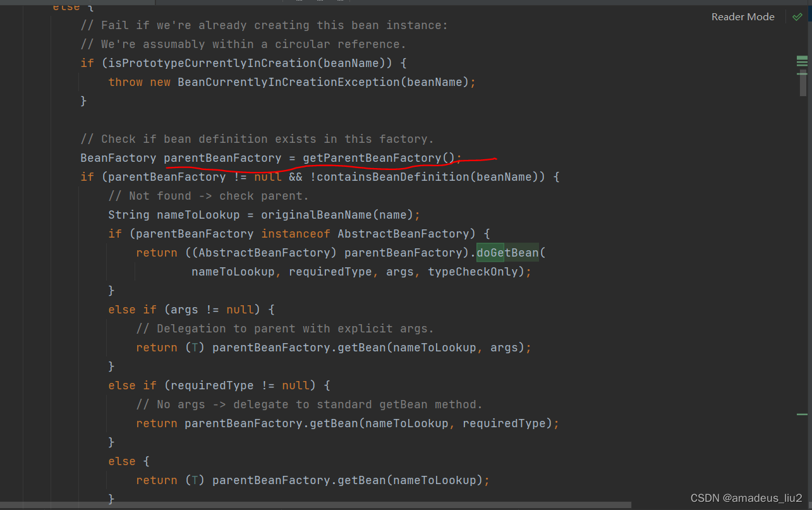
Task: Click the highlighted doGetBean method call
Action: [507, 253]
